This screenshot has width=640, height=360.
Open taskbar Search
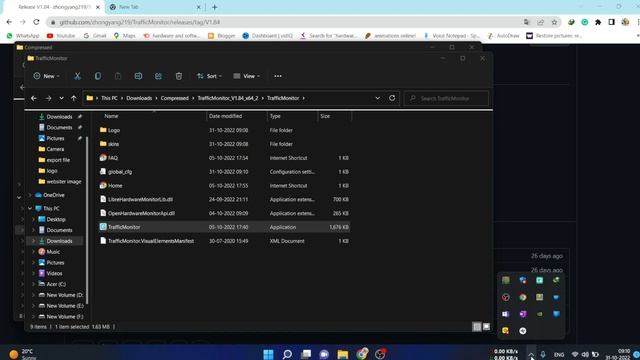[x=287, y=354]
